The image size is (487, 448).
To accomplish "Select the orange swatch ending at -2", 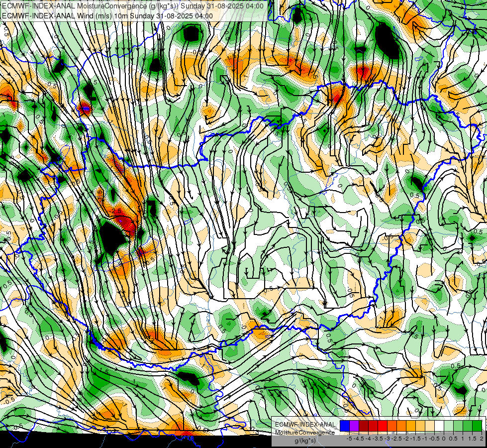I will 401,426.
